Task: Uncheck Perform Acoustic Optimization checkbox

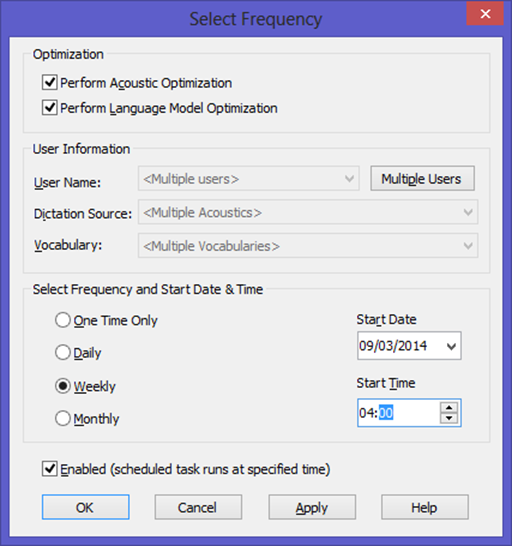Action: 49,83
